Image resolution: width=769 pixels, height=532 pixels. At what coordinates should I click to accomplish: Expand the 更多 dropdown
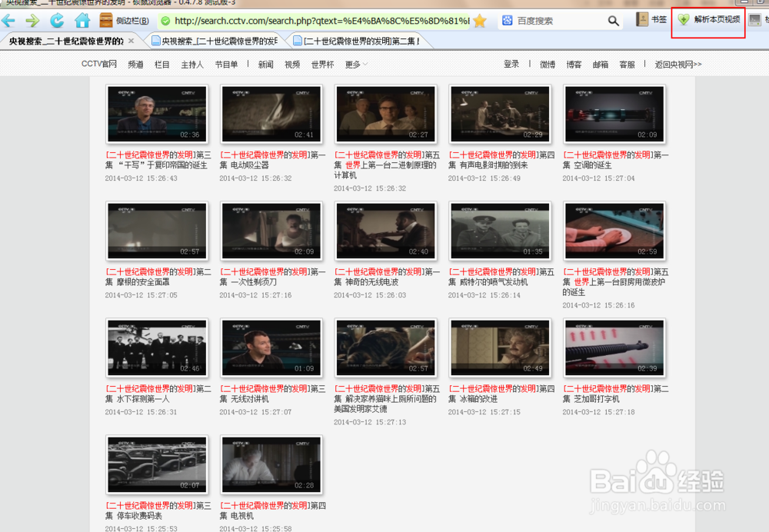tap(356, 65)
